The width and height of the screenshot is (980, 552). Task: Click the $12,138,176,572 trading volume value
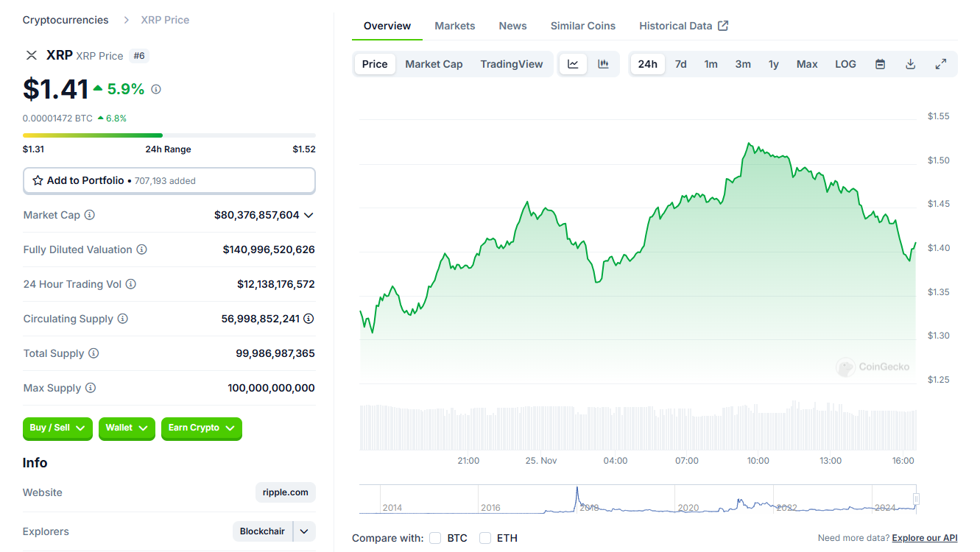click(x=276, y=284)
